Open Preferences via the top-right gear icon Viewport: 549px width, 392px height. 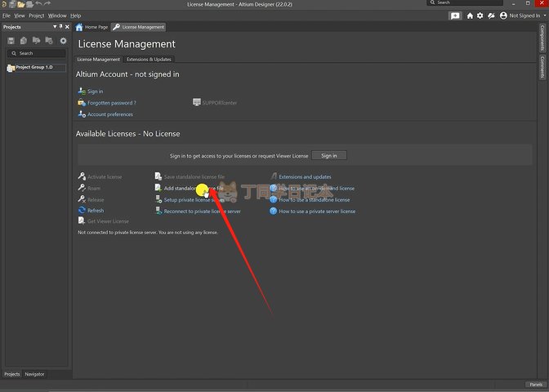[x=480, y=16]
